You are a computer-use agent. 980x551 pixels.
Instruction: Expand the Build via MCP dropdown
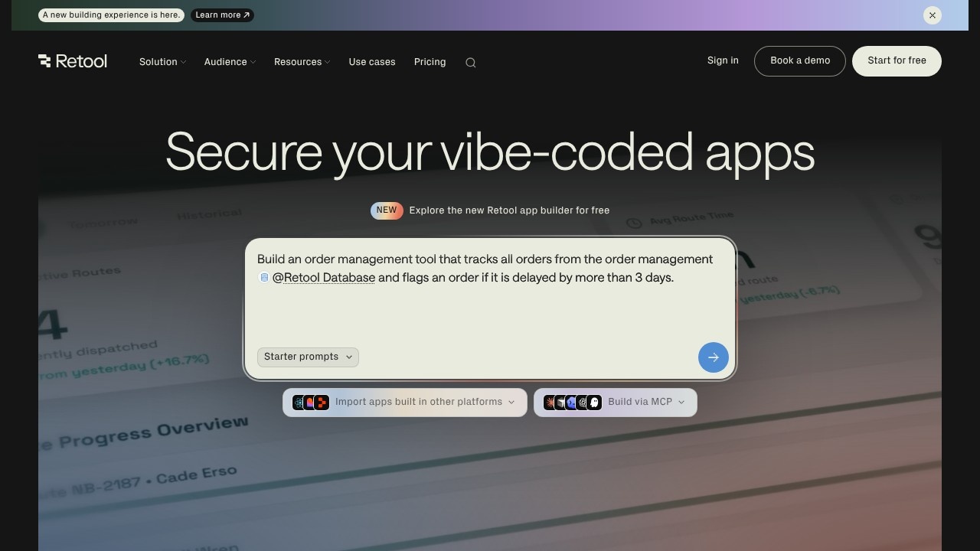[616, 403]
